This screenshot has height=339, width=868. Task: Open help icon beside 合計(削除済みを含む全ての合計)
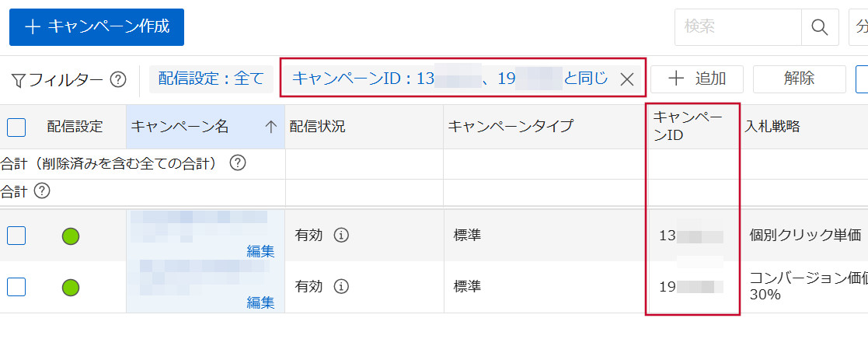[x=238, y=163]
